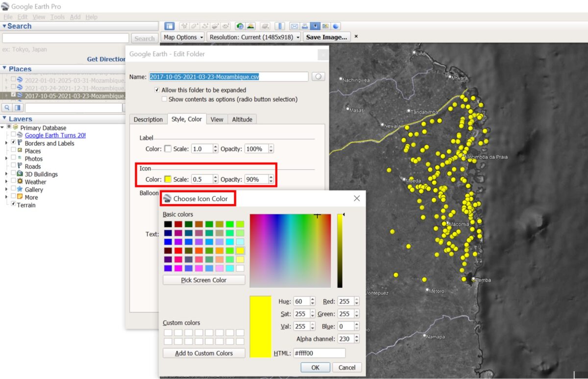Open the File menu
Image resolution: width=588 pixels, height=379 pixels.
[x=8, y=17]
